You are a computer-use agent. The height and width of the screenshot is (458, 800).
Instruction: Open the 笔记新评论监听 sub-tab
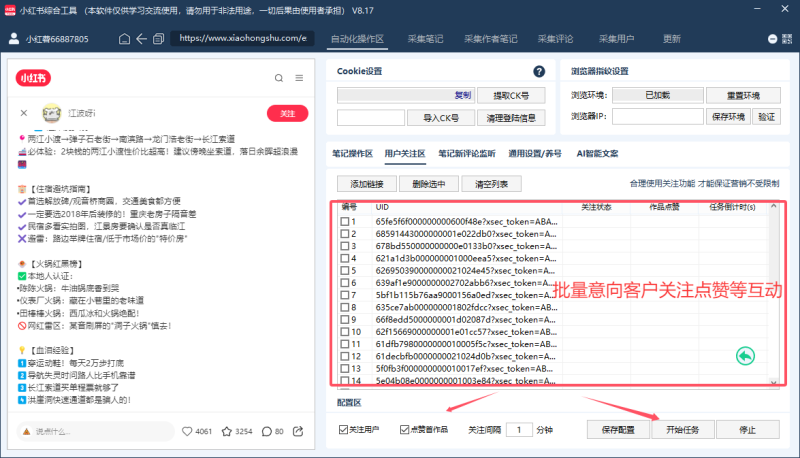click(x=467, y=154)
